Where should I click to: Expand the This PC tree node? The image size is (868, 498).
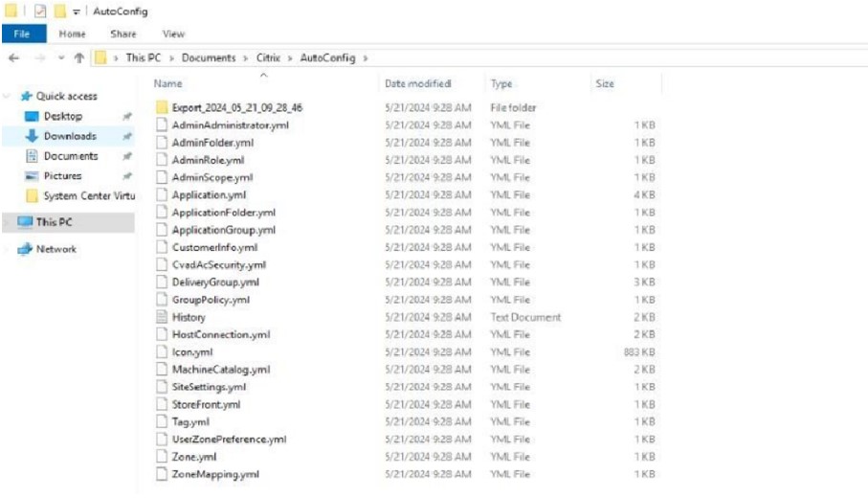9,222
